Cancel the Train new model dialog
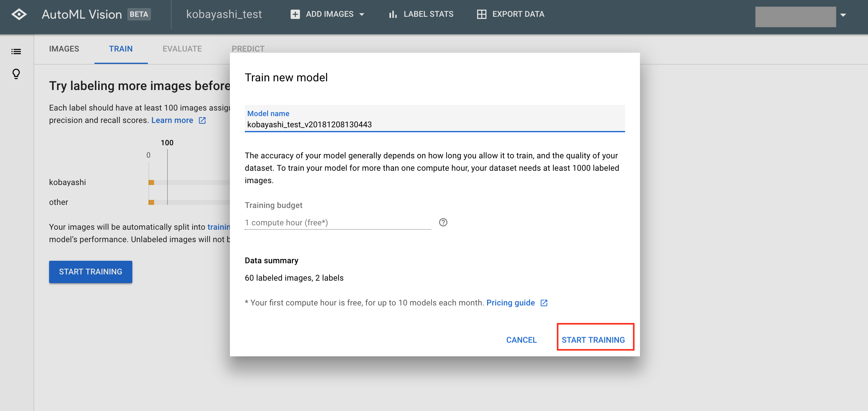868x411 pixels. (x=521, y=340)
